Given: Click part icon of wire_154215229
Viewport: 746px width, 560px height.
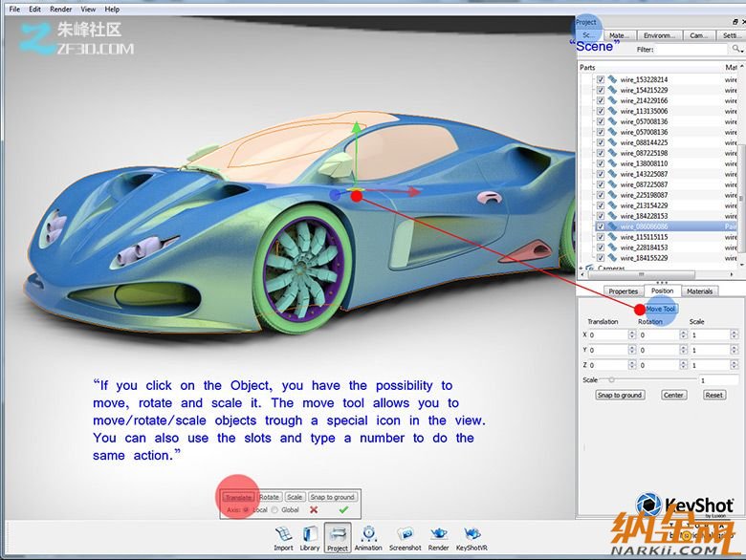Looking at the screenshot, I should (x=612, y=90).
